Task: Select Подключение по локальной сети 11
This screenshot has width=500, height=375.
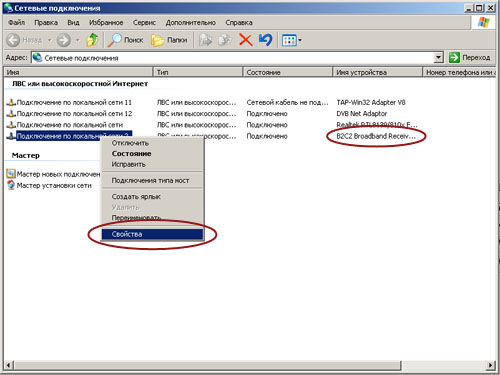Action: click(x=74, y=102)
